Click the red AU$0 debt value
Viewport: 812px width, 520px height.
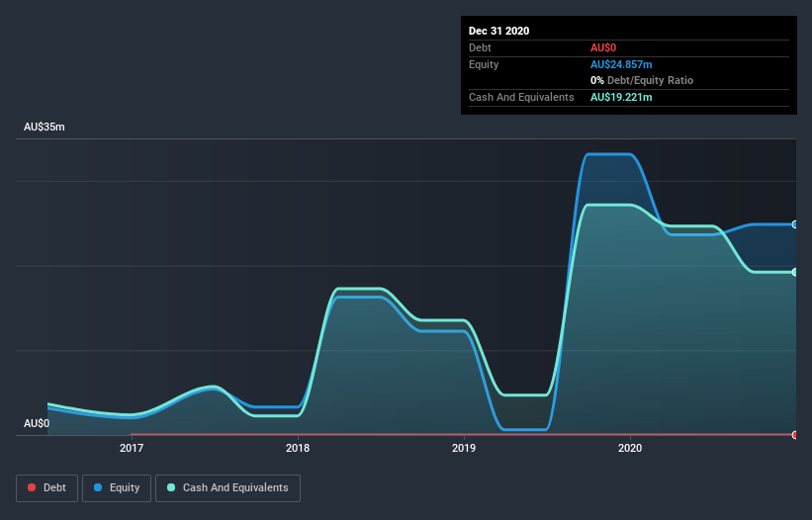point(603,47)
